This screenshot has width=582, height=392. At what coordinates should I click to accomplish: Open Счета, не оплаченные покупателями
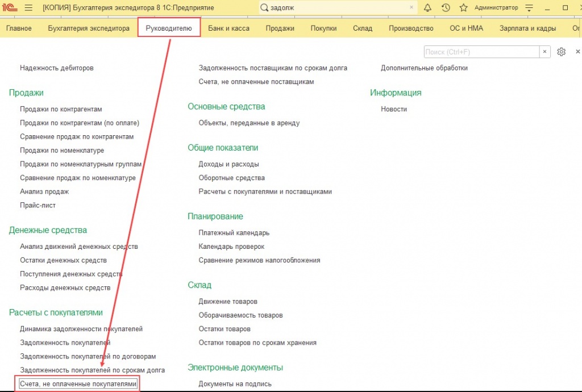pos(78,383)
